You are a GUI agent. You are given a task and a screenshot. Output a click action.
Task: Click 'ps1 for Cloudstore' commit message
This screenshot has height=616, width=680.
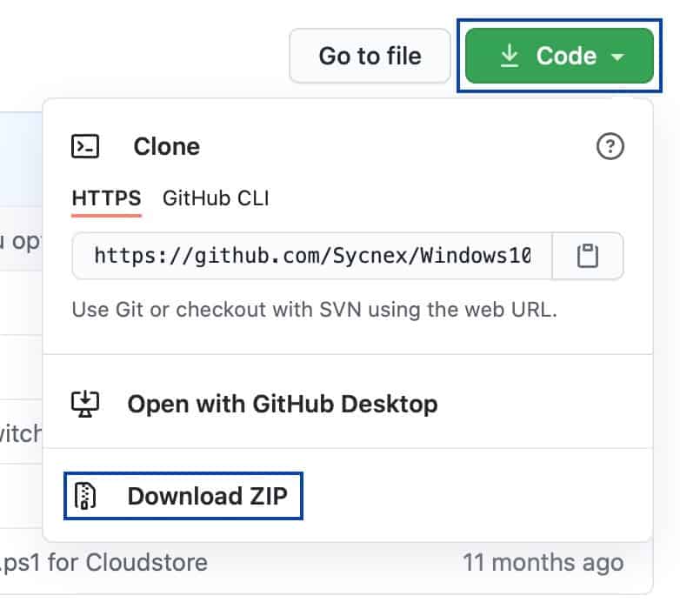103,563
